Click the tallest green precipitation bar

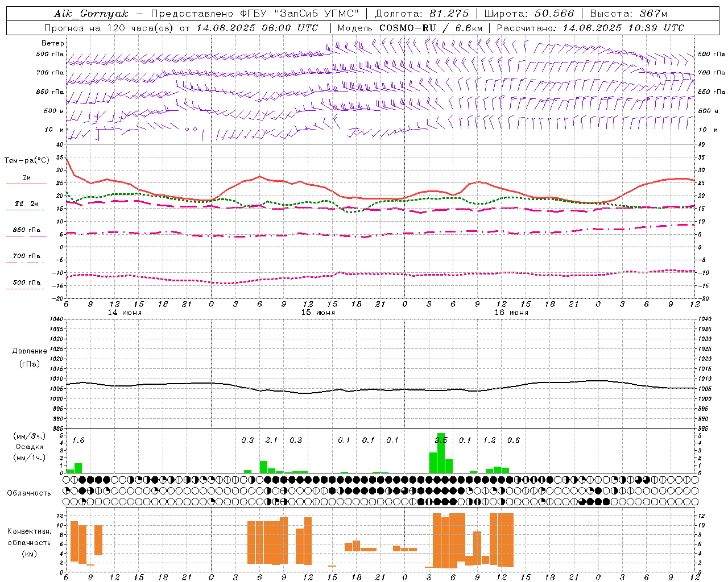441,453
